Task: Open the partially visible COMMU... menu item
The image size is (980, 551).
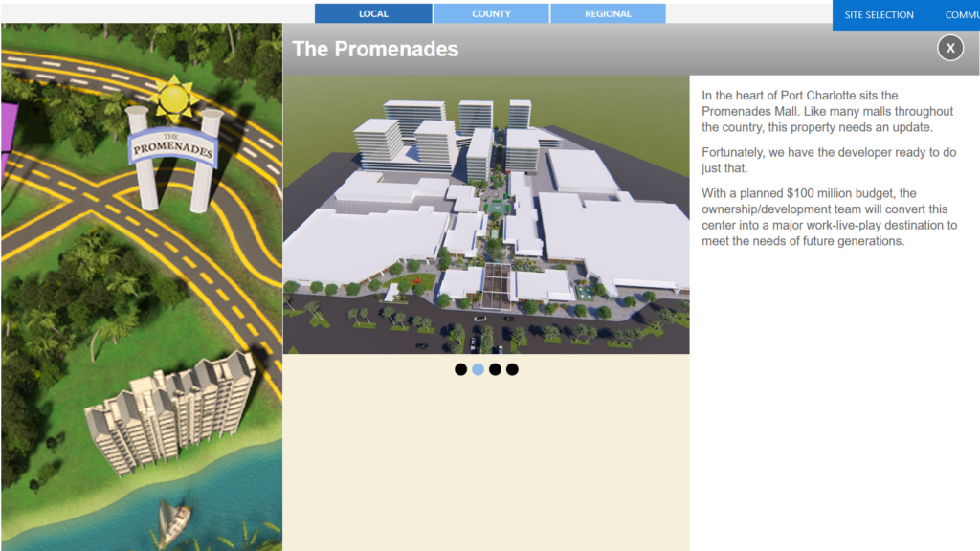Action: 960,15
